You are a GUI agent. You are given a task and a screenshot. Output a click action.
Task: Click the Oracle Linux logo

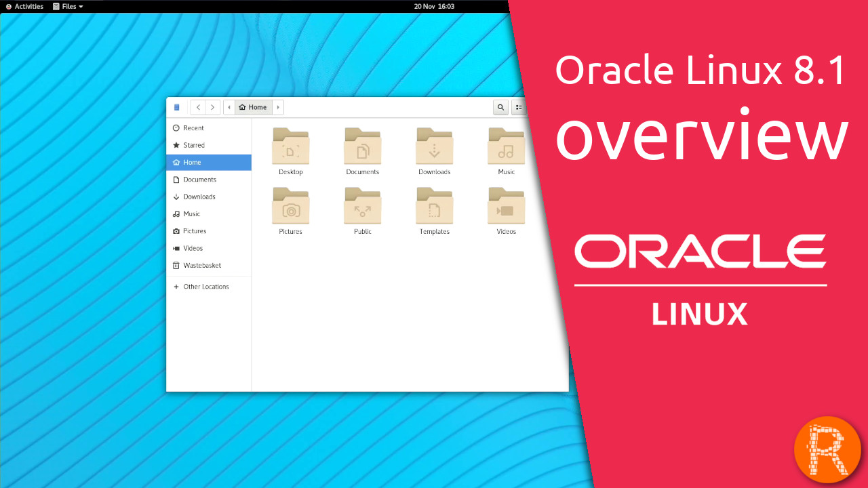click(701, 279)
